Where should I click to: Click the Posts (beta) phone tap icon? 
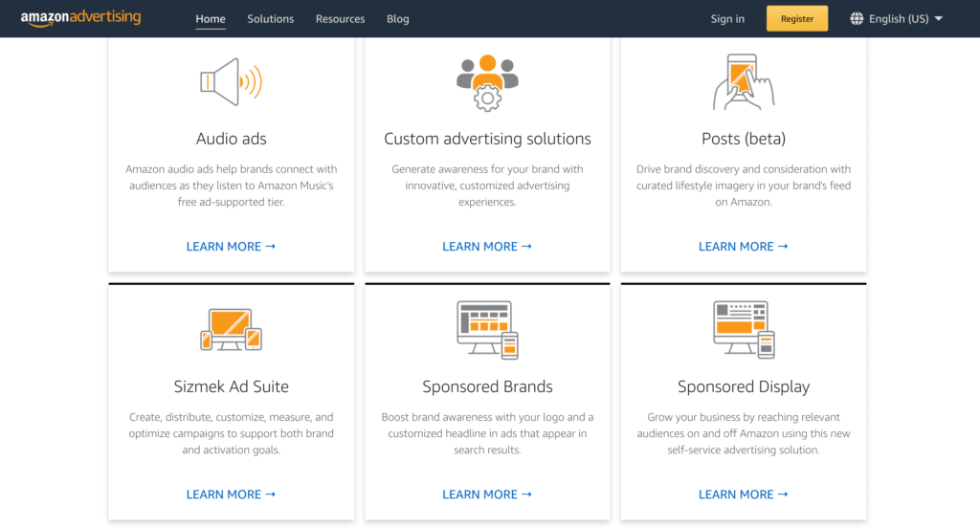click(x=744, y=82)
